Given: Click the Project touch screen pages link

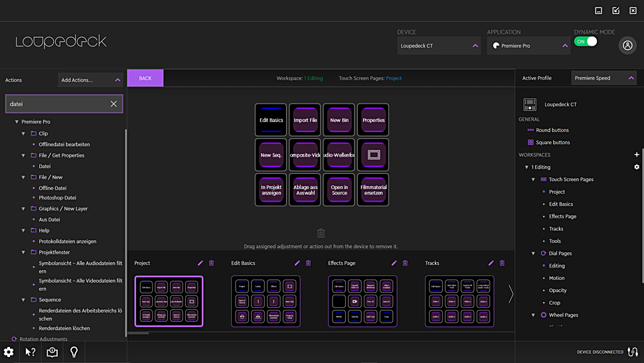Looking at the screenshot, I should (x=394, y=78).
